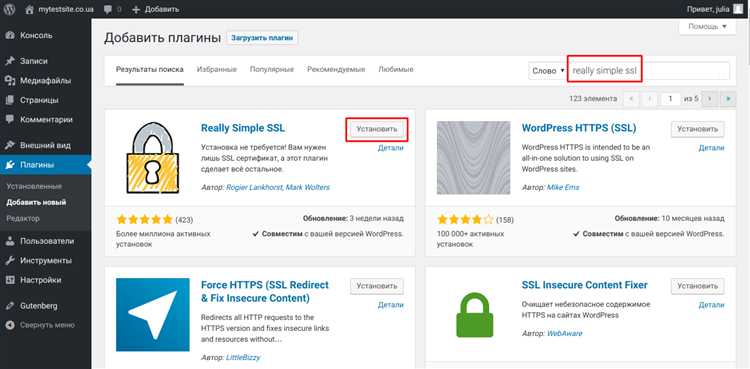The width and height of the screenshot is (750, 369).
Task: Click the current page number field
Action: coord(671,99)
